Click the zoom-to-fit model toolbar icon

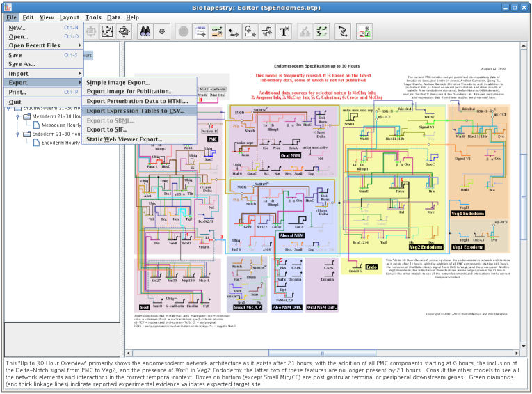(108, 31)
